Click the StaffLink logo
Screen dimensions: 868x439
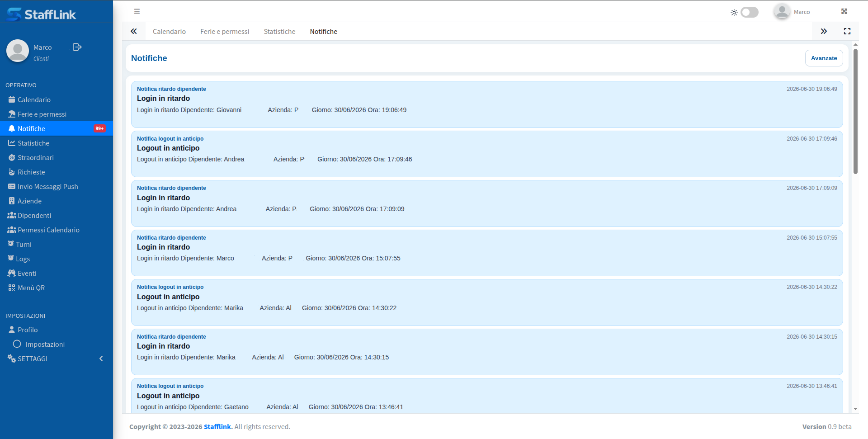coord(42,14)
